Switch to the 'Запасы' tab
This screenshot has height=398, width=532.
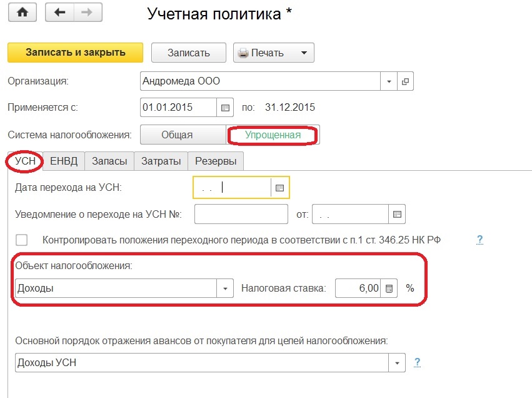[109, 161]
